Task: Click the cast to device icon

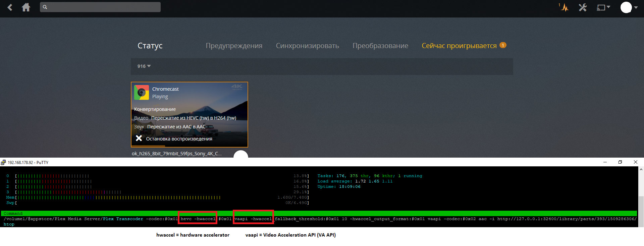Action: click(601, 7)
